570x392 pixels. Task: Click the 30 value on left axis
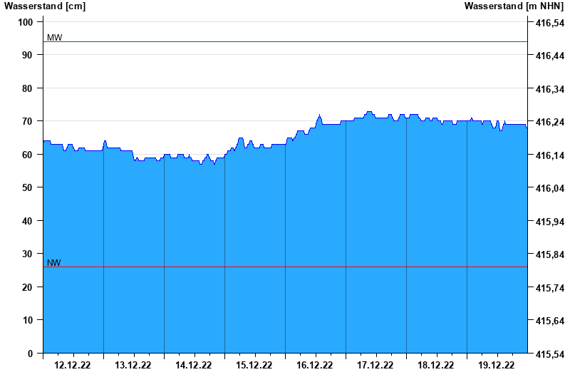click(x=28, y=254)
